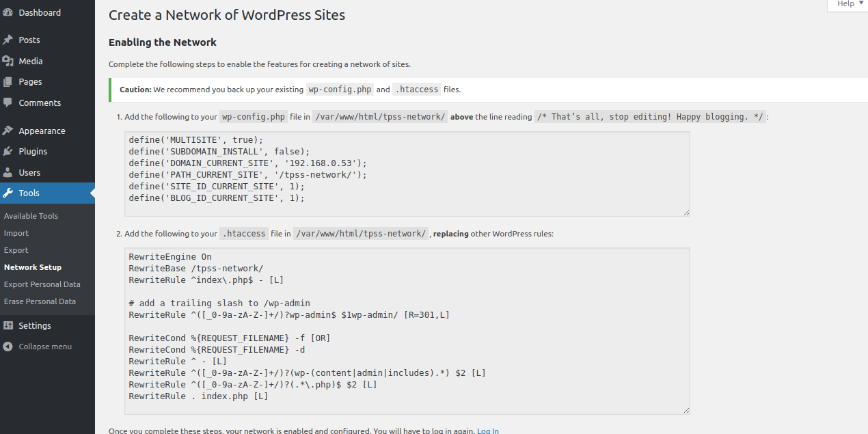Click the Collapse menu label
Screen dimensions: 868x434
(x=45, y=347)
